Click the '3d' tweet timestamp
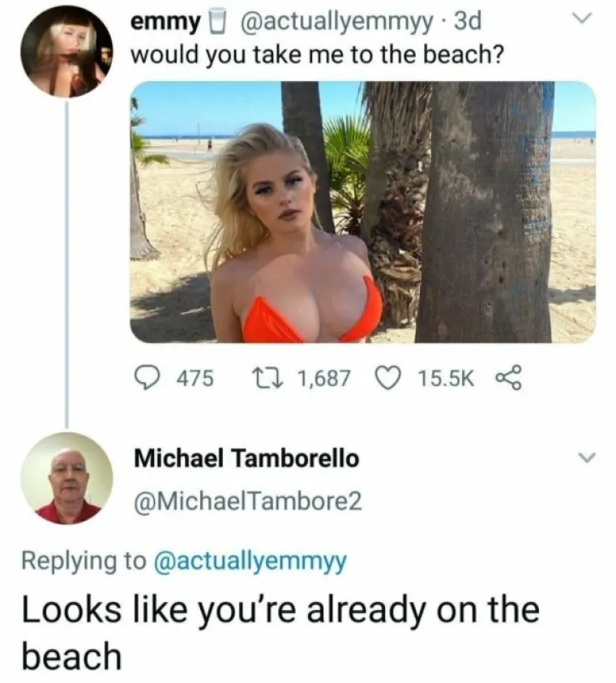 click(468, 21)
